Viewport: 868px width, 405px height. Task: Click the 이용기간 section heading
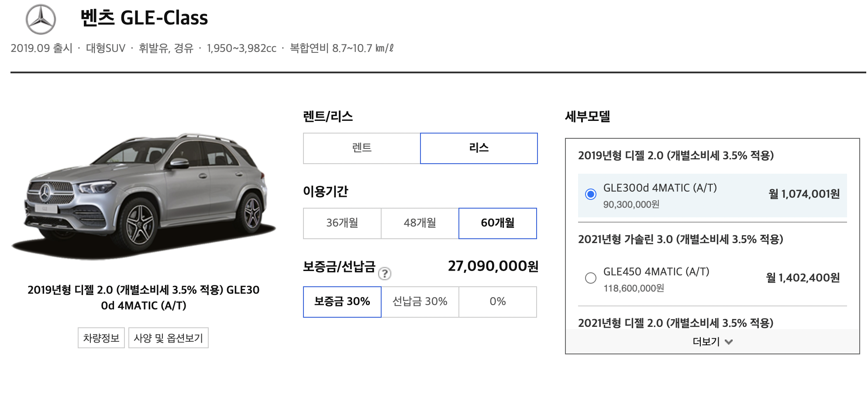coord(326,192)
